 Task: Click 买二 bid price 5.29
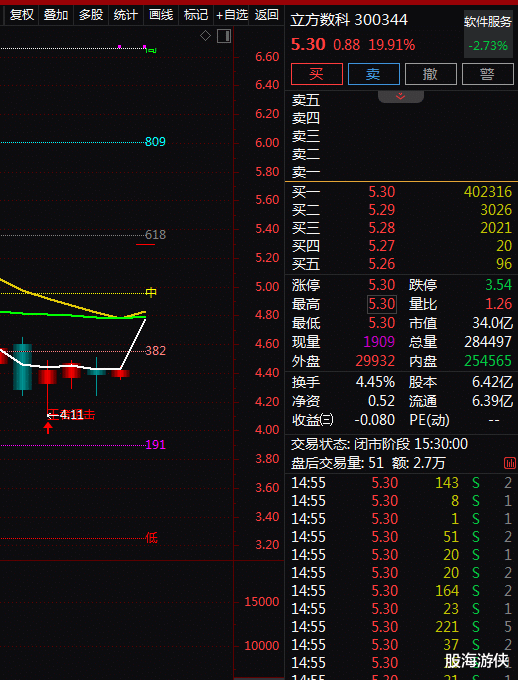[x=382, y=210]
